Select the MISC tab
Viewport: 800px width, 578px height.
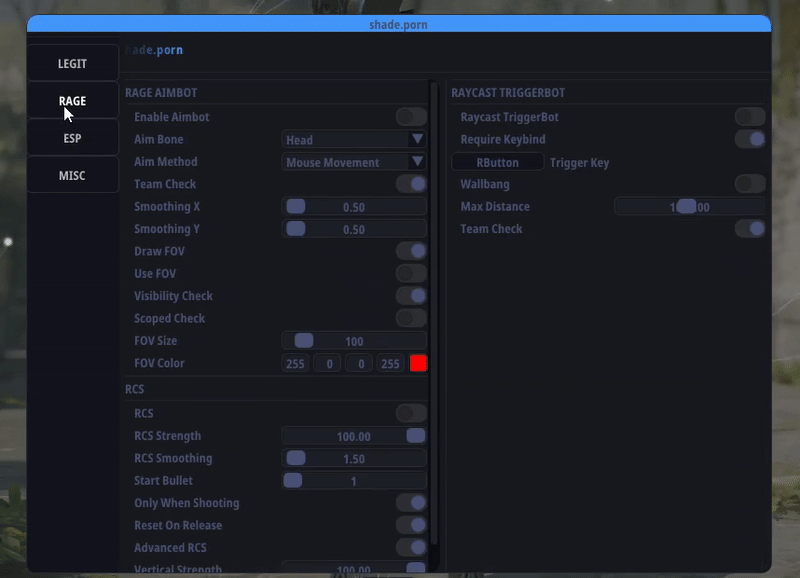[x=72, y=176]
